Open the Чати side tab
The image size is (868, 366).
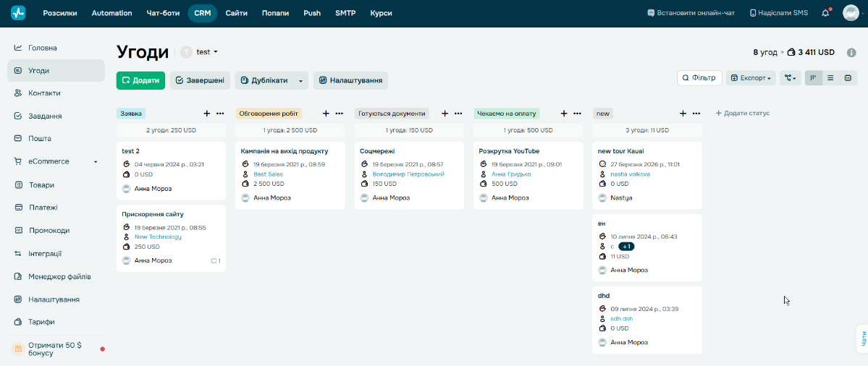862,339
